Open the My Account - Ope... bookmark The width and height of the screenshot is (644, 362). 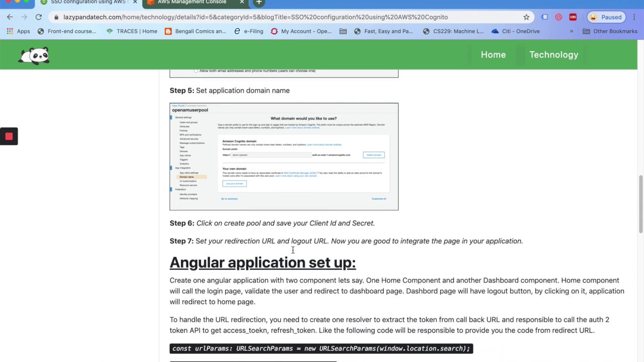(x=301, y=31)
